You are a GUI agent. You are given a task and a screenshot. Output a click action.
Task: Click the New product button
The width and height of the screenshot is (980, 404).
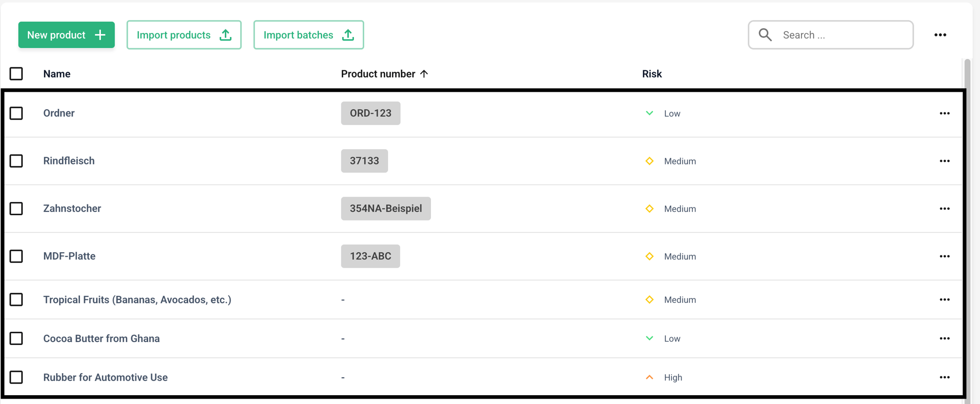pyautogui.click(x=66, y=35)
